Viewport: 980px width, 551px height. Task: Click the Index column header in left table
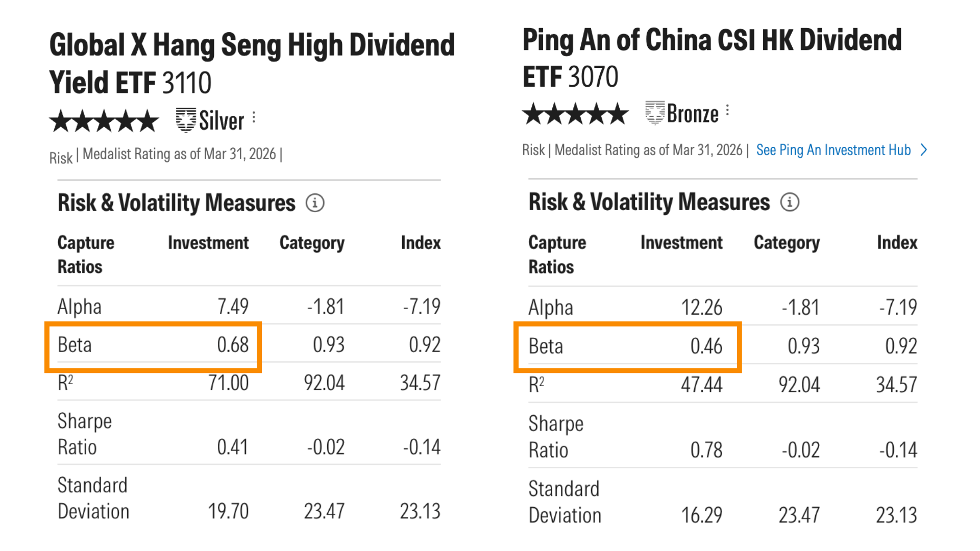[x=421, y=243]
